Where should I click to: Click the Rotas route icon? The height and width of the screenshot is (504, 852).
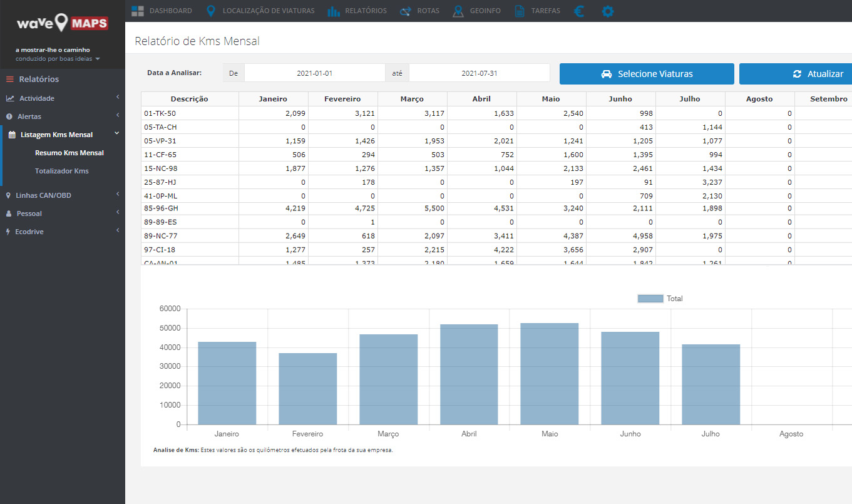click(405, 11)
